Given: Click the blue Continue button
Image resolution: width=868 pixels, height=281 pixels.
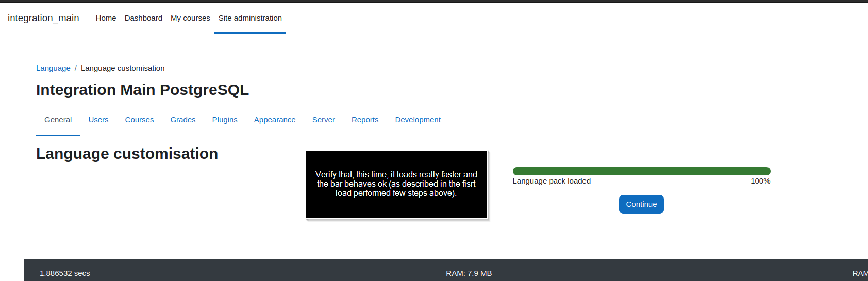Looking at the screenshot, I should click(641, 204).
